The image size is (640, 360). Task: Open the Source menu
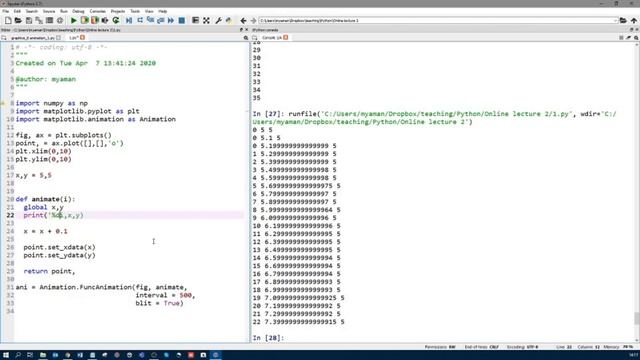point(49,11)
